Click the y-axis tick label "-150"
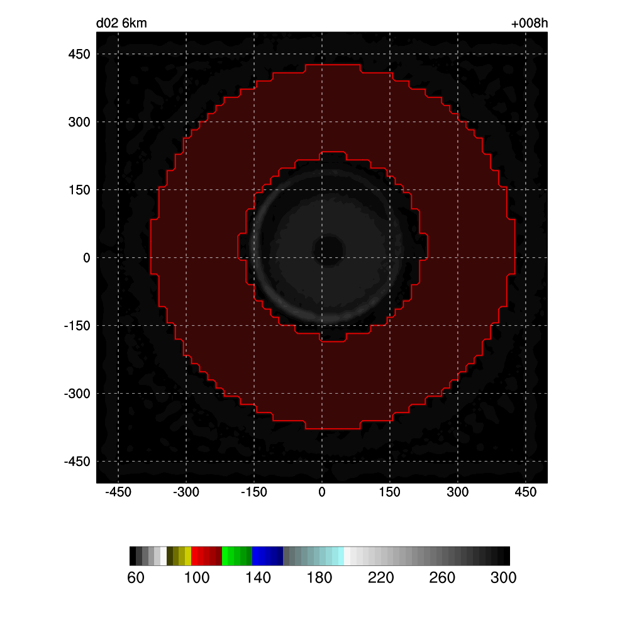This screenshot has width=644, height=644. click(x=77, y=326)
